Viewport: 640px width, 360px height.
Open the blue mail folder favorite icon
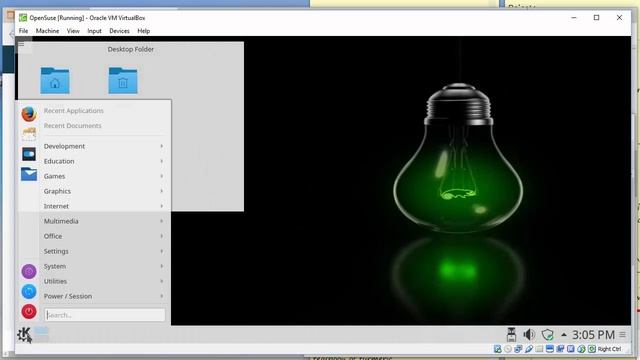(x=29, y=174)
